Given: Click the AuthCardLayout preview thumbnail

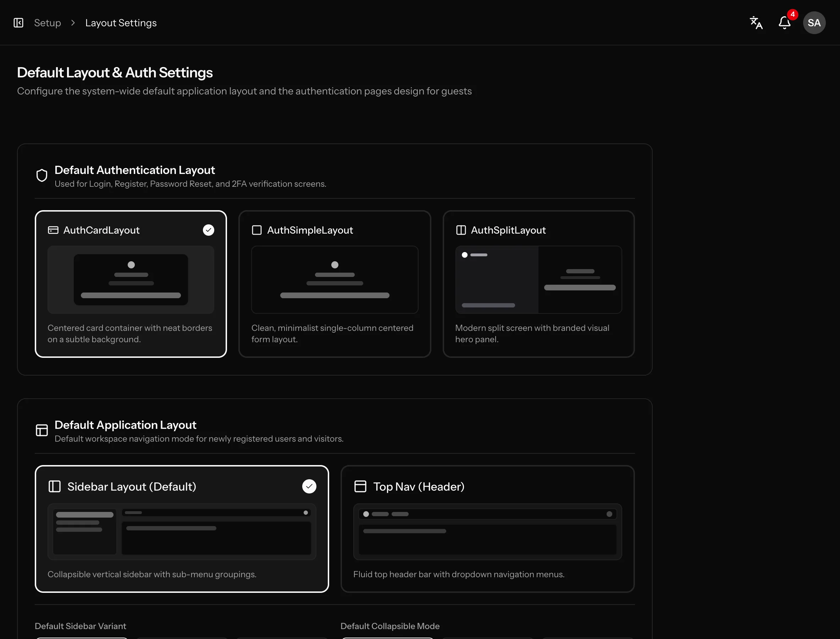Looking at the screenshot, I should (x=131, y=280).
